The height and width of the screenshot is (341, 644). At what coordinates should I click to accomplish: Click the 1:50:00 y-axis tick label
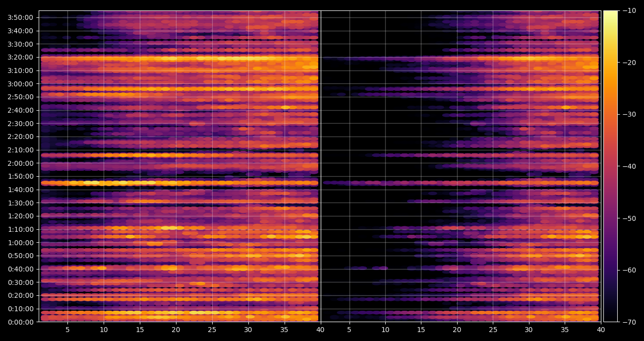[21, 176]
